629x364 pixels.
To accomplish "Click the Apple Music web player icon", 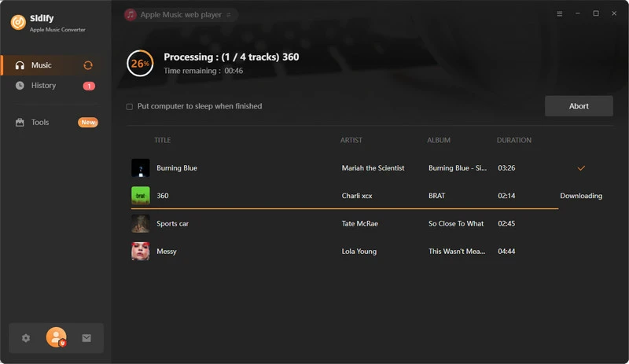I will click(131, 15).
